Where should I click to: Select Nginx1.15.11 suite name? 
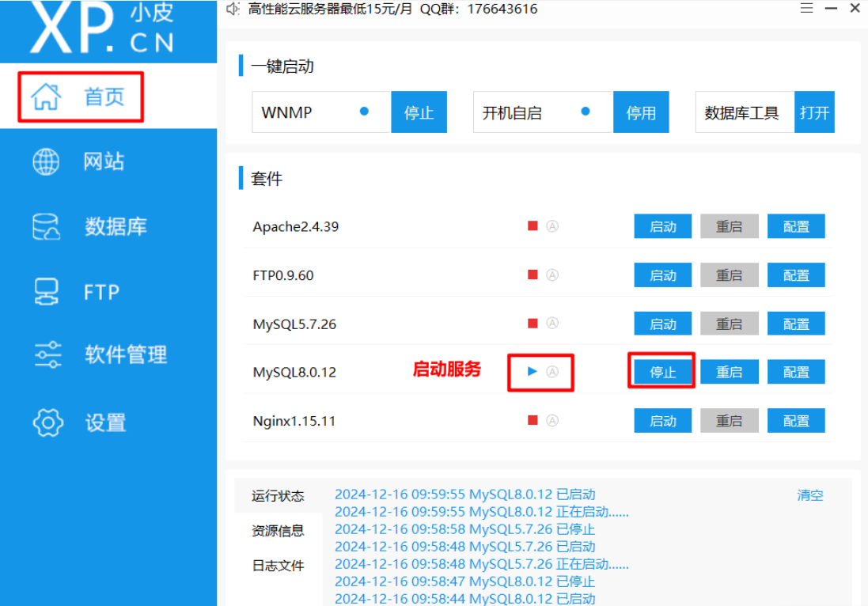tap(294, 421)
